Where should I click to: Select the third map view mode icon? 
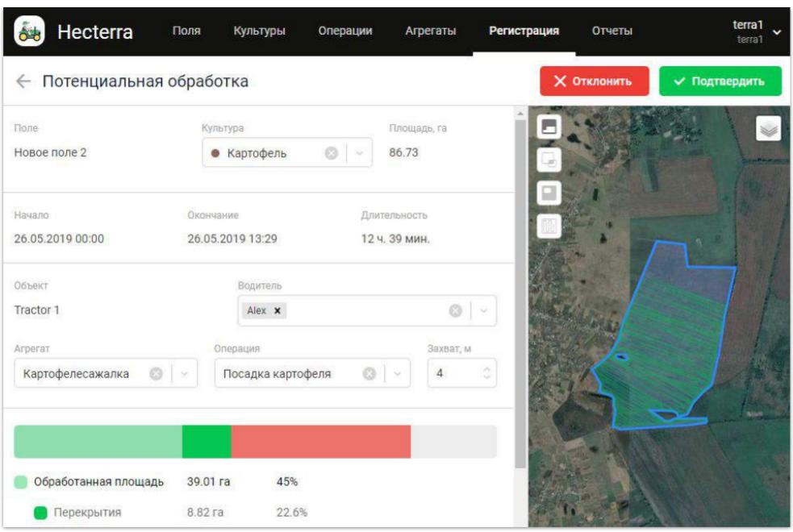pyautogui.click(x=549, y=193)
